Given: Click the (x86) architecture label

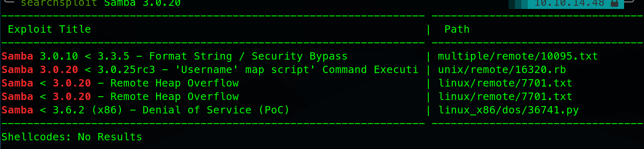Looking at the screenshot, I should pos(107,110).
